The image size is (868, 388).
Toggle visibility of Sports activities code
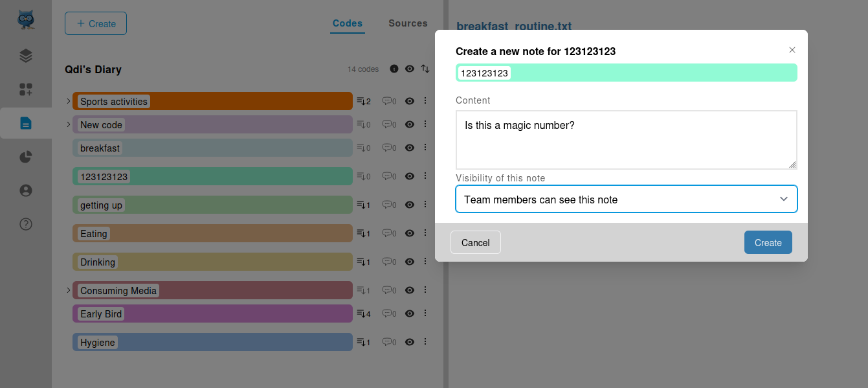point(410,101)
